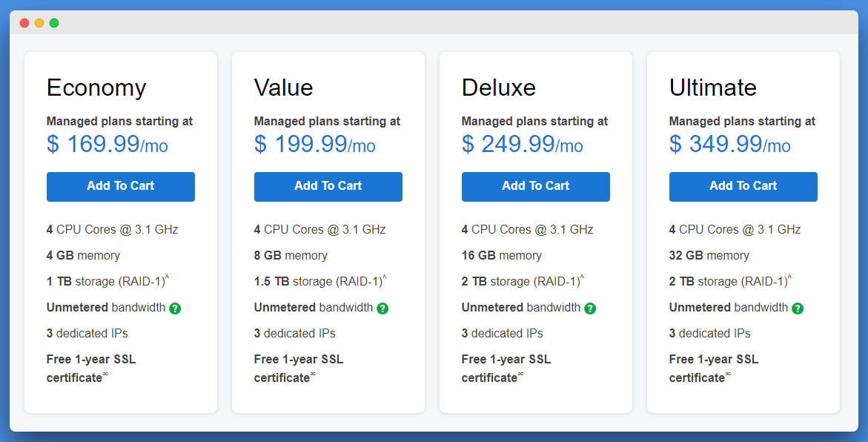Screen dimensions: 868x442
Task: Add the Economy plan to cart
Action: [x=120, y=187]
